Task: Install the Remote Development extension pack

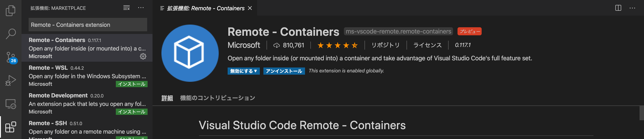Action: click(x=132, y=112)
